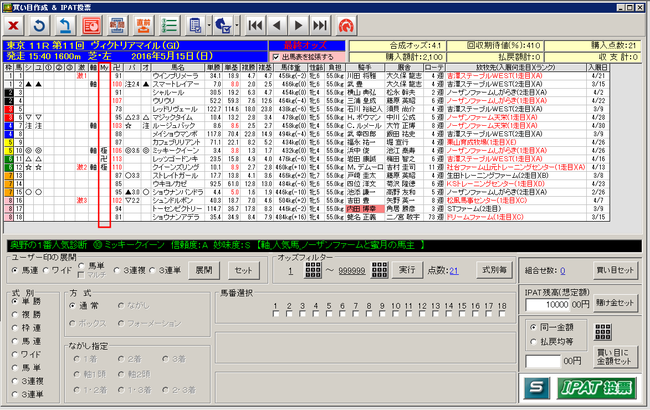Viewport: 650px width, 410px height.
Task: Click the My column header
Action: point(104,67)
